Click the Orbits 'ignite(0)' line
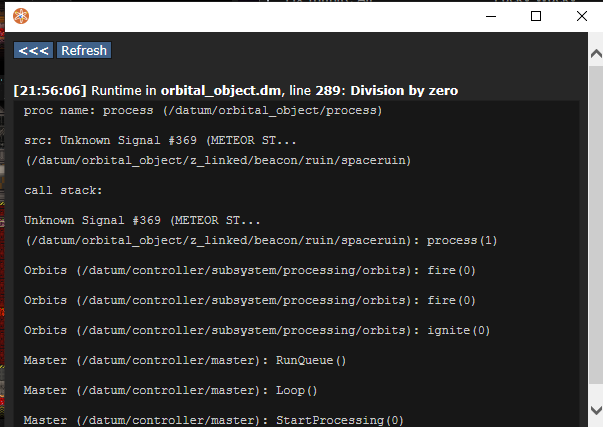The image size is (603, 427). point(257,331)
